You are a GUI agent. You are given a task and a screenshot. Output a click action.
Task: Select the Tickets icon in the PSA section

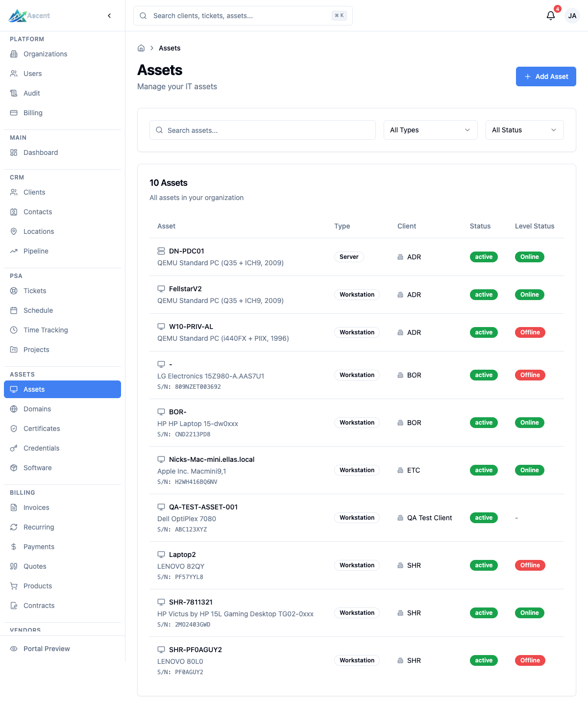tap(14, 291)
